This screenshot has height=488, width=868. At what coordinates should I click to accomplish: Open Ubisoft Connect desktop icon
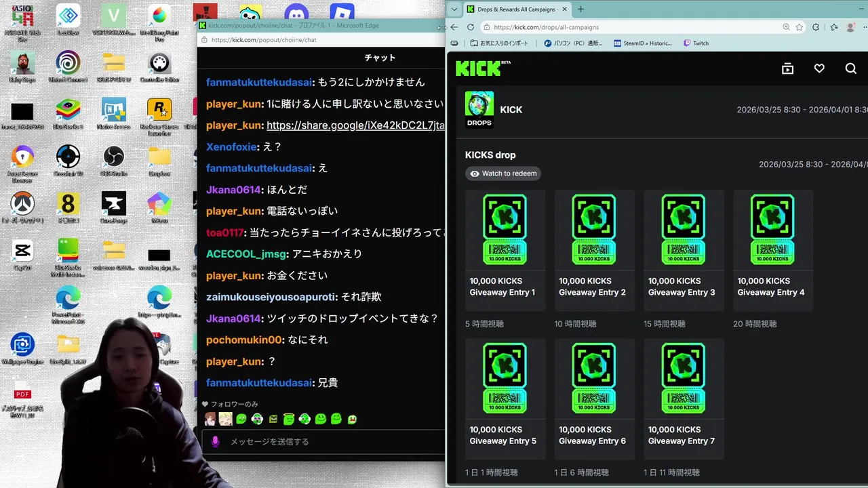(x=68, y=68)
